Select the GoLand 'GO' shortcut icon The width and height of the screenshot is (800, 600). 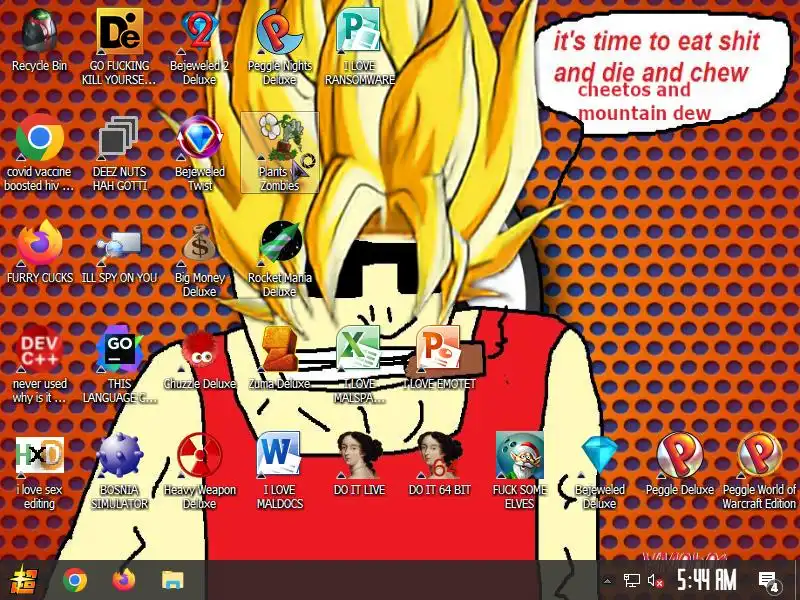[119, 349]
